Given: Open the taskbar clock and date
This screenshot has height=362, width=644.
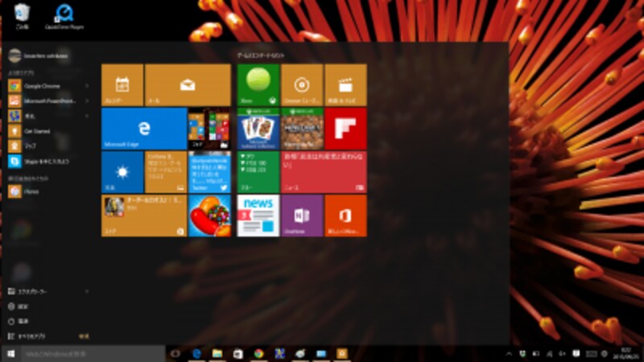Looking at the screenshot, I should click(x=625, y=353).
